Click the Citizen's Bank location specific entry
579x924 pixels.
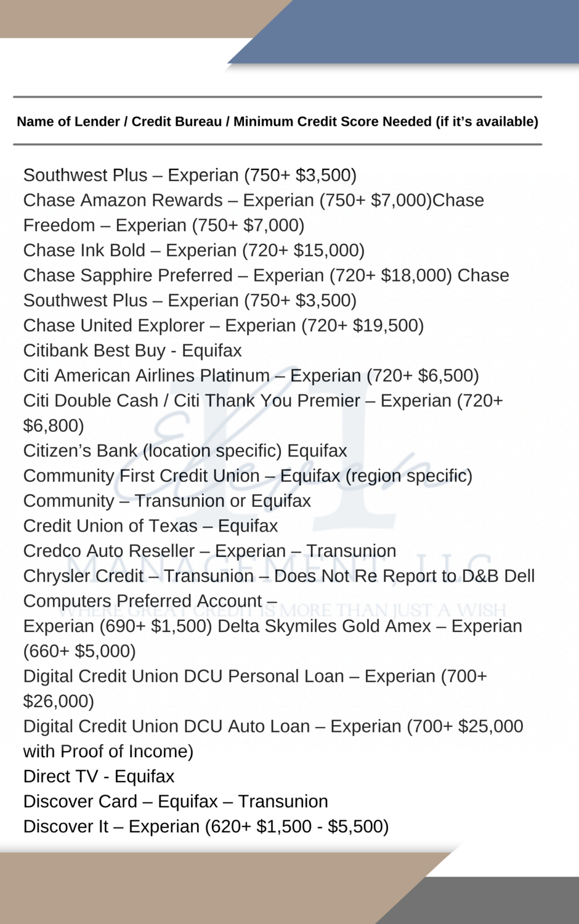coord(185,451)
